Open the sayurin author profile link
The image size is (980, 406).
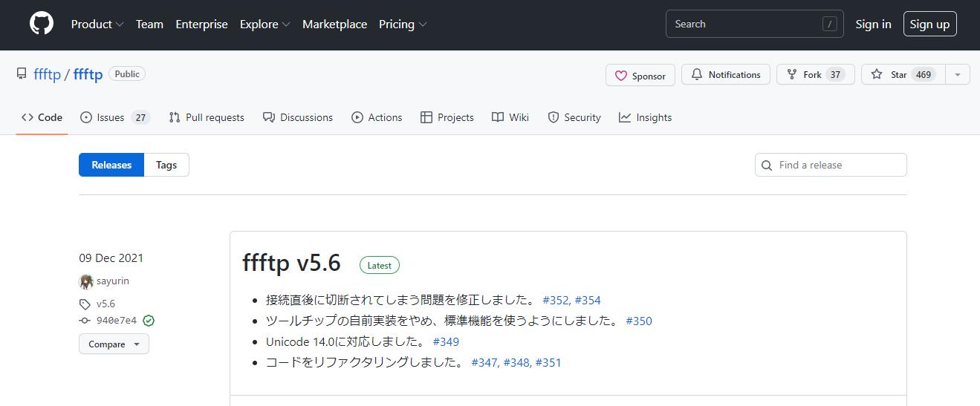point(113,281)
